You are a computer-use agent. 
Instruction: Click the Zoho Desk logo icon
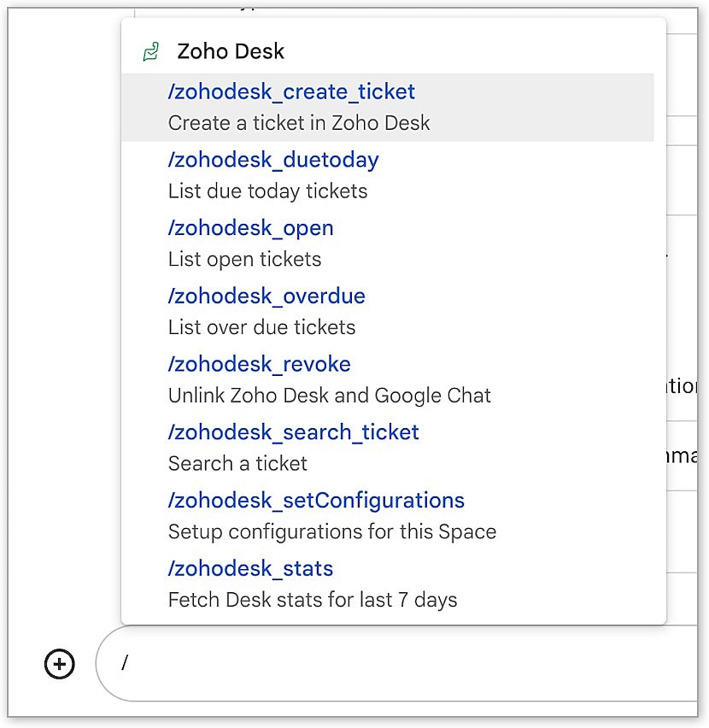151,52
